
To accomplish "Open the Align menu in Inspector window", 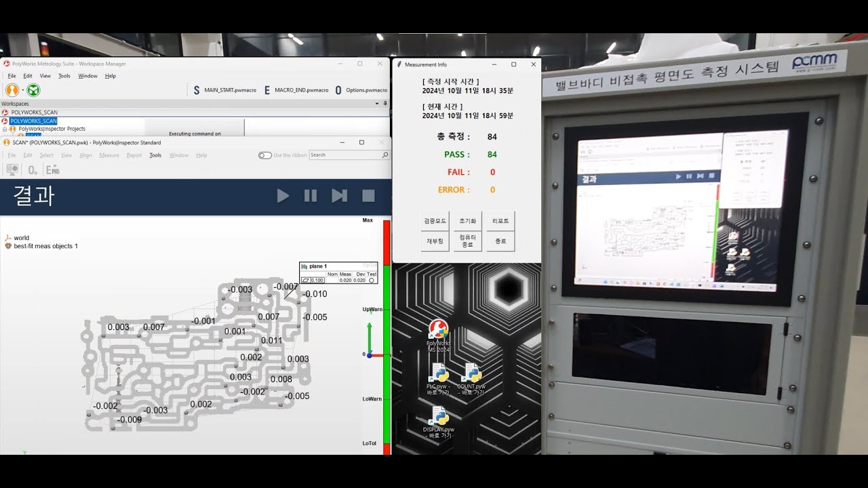I will [x=85, y=155].
